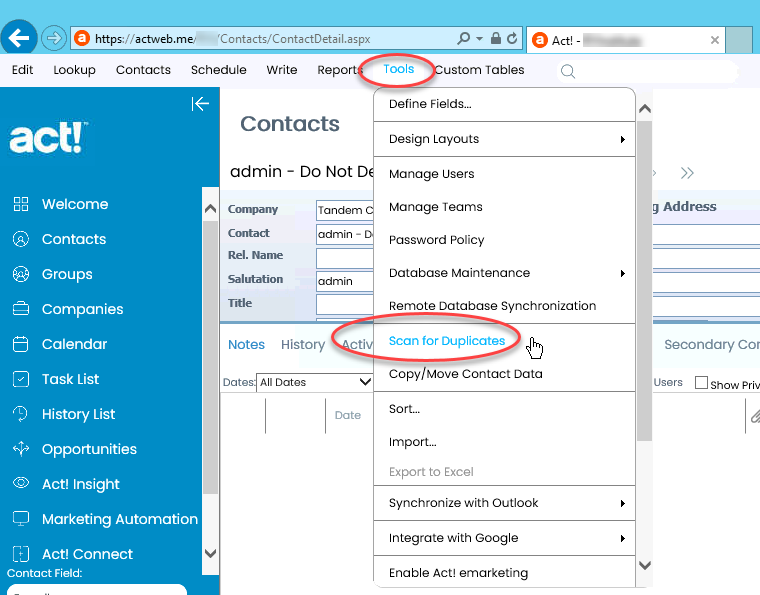Expand Synchronize with Outlook submenu arrow
Viewport: 760px width, 595px height.
pos(623,503)
